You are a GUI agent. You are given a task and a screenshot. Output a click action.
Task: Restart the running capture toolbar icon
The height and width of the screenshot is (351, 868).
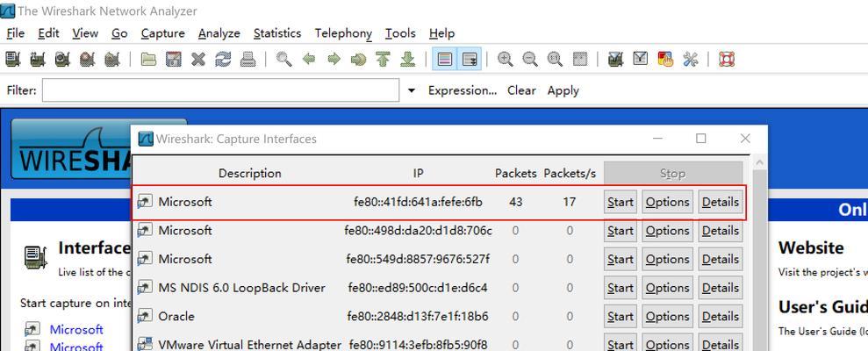(112, 60)
